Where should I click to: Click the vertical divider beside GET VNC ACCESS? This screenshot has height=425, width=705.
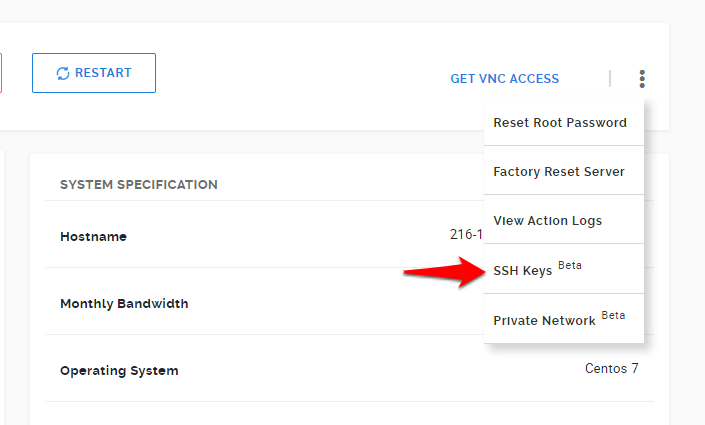pos(610,78)
